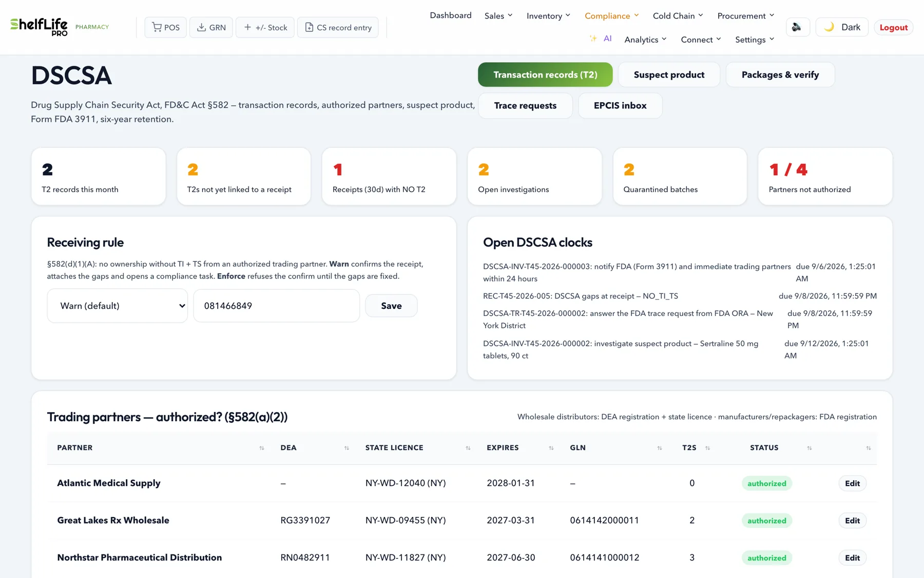
Task: Click GLN 0614141000012
Action: 605,558
